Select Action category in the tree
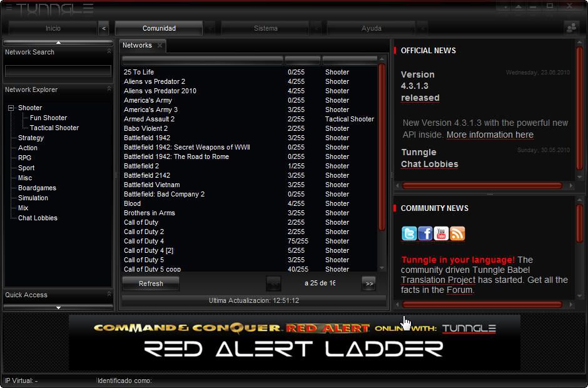This screenshot has height=388, width=588. [x=28, y=148]
